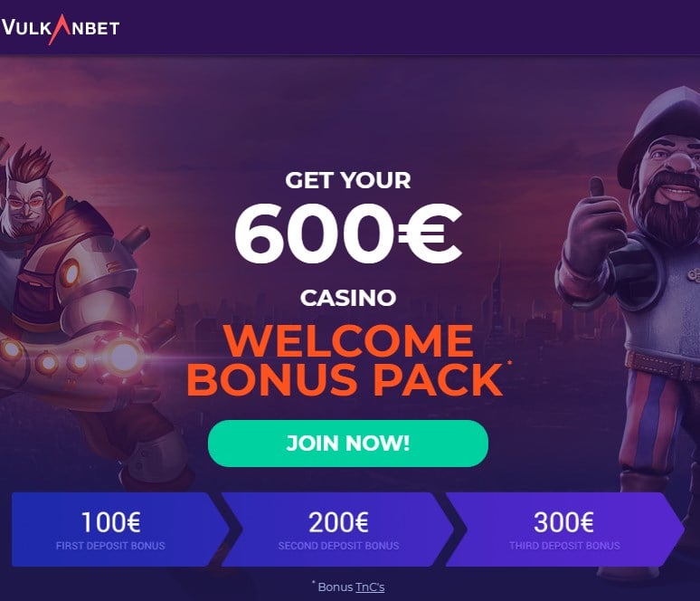
Task: Click the VulkanBet logo
Action: pyautogui.click(x=61, y=28)
